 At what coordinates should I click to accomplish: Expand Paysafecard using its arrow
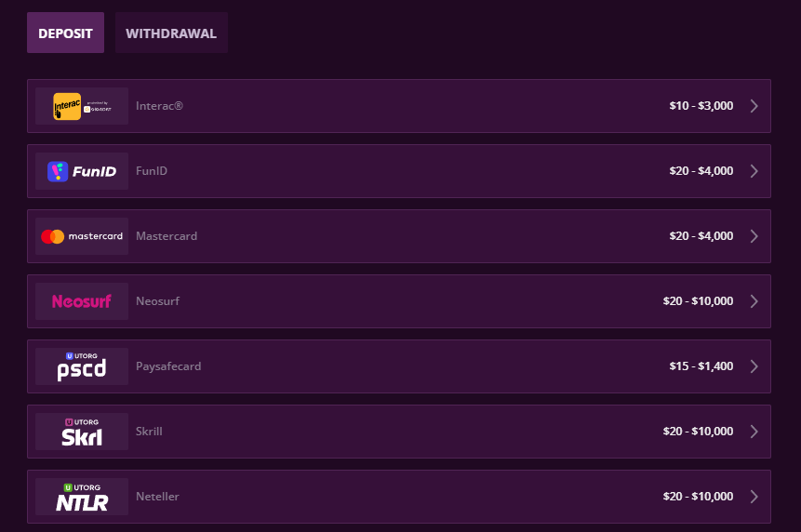[x=754, y=366]
